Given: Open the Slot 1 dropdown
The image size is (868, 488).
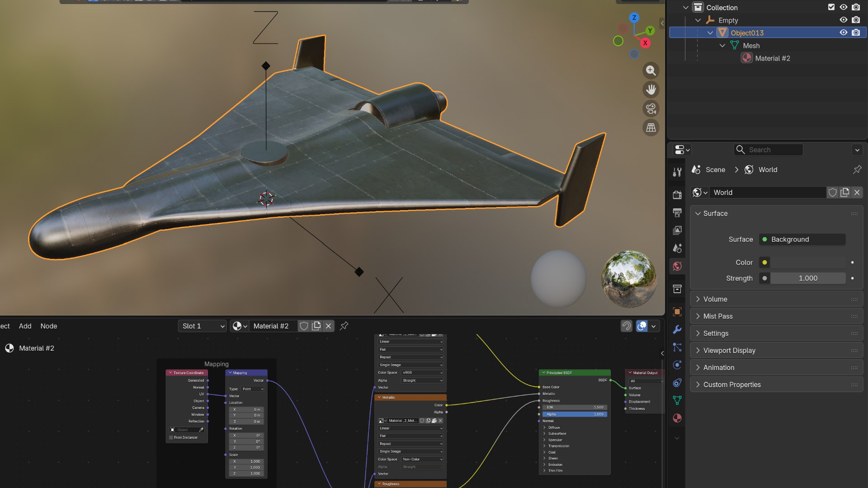Looking at the screenshot, I should [202, 326].
